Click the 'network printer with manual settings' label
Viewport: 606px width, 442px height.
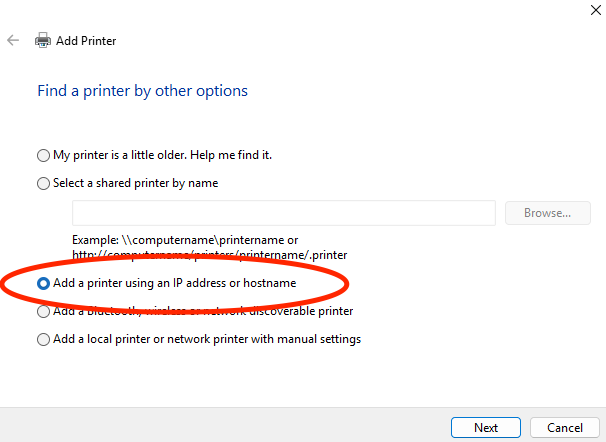270,339
